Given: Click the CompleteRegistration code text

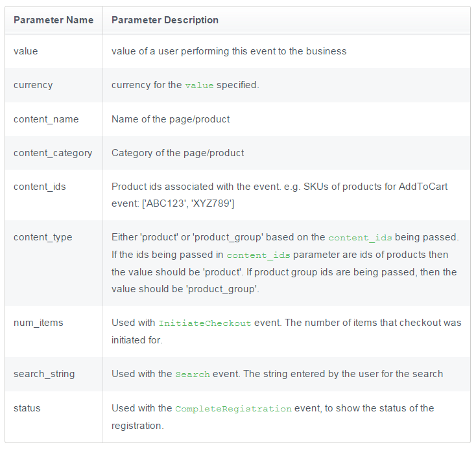Looking at the screenshot, I should coord(233,409).
